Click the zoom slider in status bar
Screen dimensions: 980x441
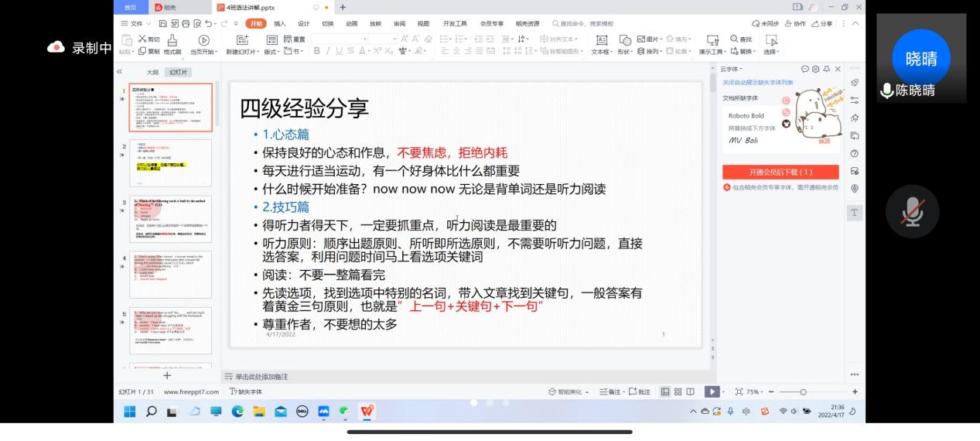[804, 391]
